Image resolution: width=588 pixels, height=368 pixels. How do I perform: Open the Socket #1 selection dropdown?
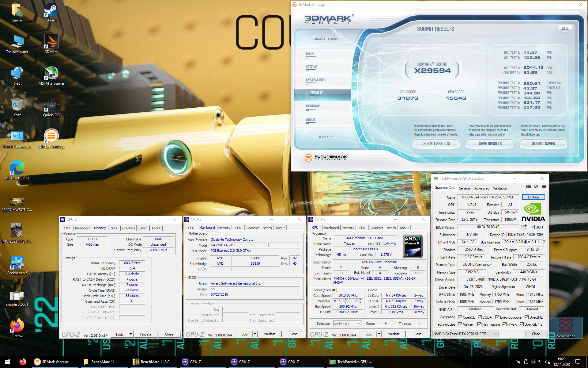pyautogui.click(x=347, y=324)
